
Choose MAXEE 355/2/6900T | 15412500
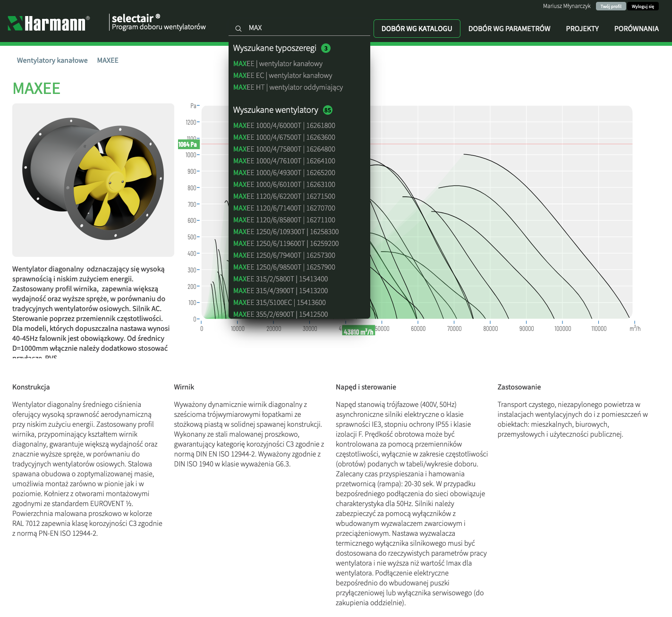[281, 314]
